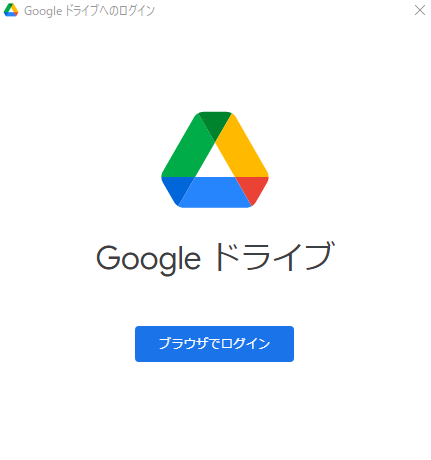Viewport: 431px width, 460px height.
Task: Click empty title bar area beside the title
Action: [283, 10]
